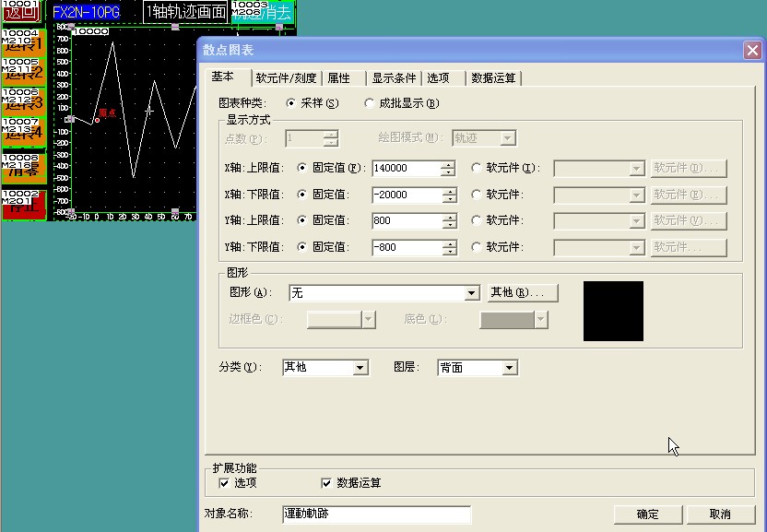767x532 pixels.
Task: Click the 其他 shape browse button
Action: click(523, 292)
